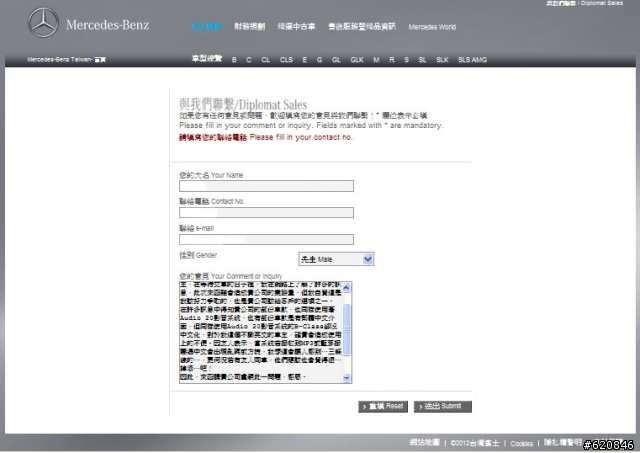Select the E class model link
Screen dimensions: 640x453
click(x=304, y=60)
